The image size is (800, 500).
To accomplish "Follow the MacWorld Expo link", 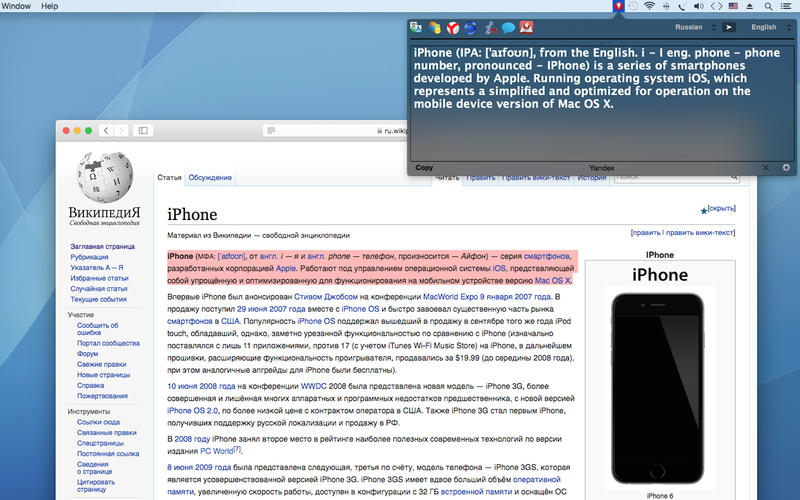I will (x=451, y=296).
